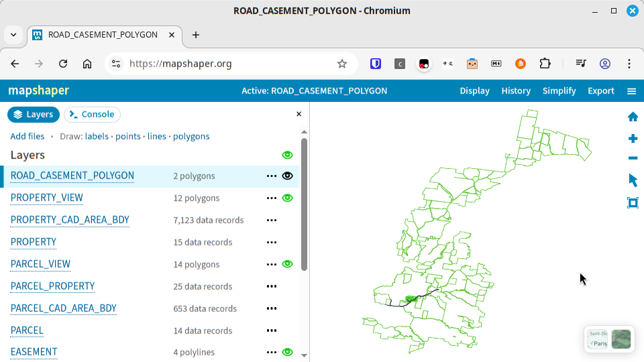Viewport: 644px width, 362px height.
Task: Open options menu for PROPERTY_CAD_AREA_BDY layer
Action: (x=272, y=220)
